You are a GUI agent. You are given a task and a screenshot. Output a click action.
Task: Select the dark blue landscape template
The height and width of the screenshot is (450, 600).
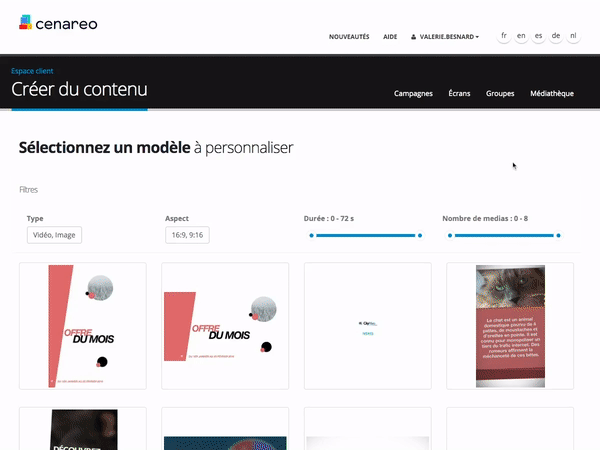[225, 429]
